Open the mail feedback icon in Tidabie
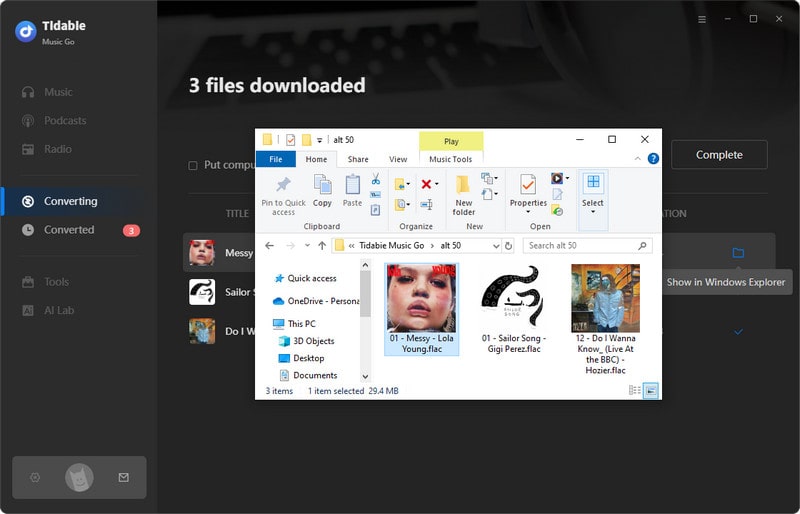800x514 pixels. [x=123, y=477]
